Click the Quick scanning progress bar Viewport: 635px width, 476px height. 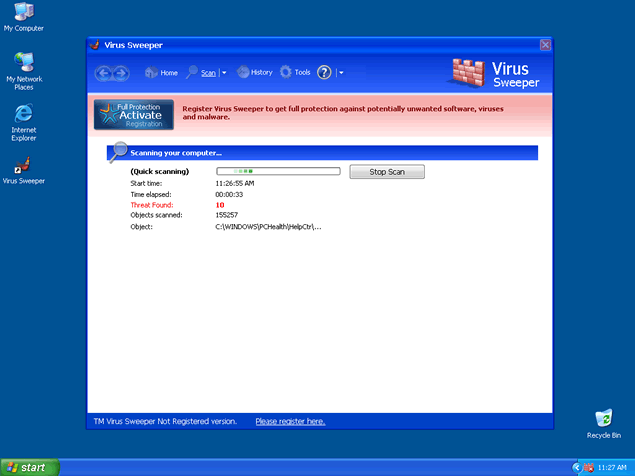coord(278,172)
